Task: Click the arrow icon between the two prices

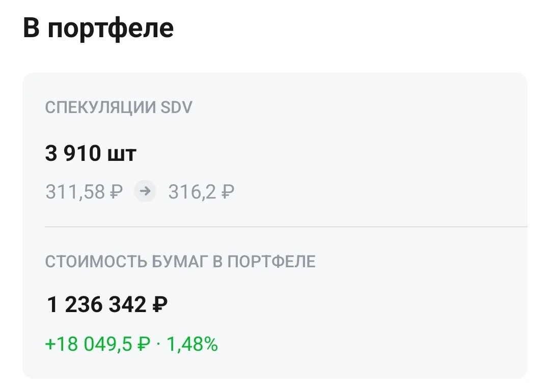Action: click(x=145, y=191)
